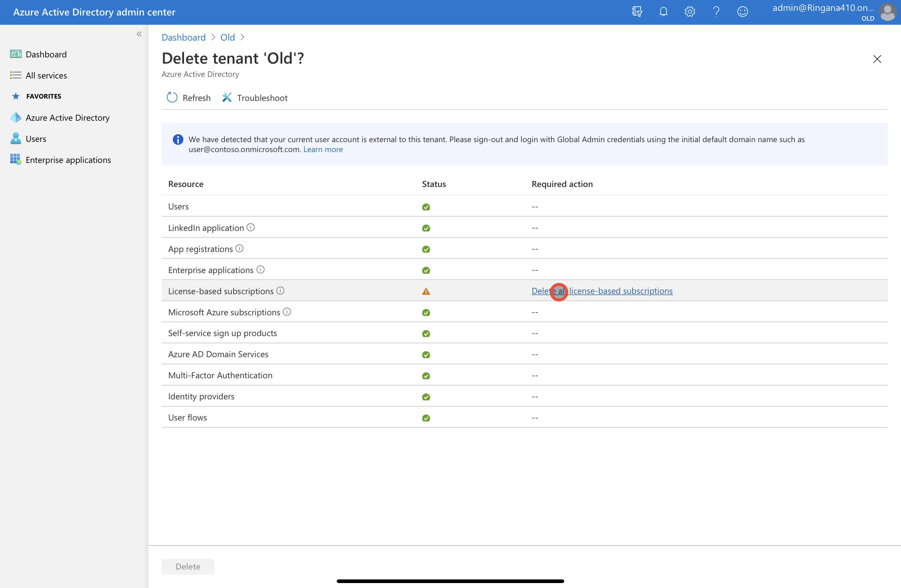
Task: Open the feedback smiley icon
Action: 742,12
